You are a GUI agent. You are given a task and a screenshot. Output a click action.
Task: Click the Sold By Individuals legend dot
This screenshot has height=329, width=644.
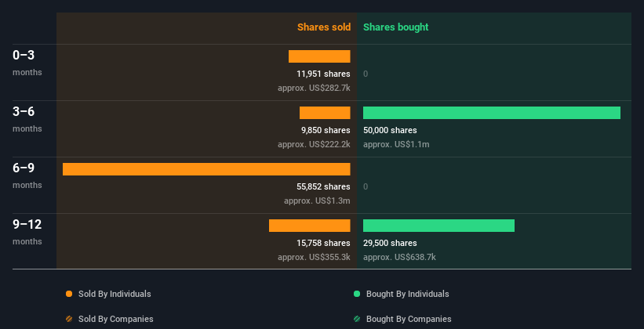click(x=69, y=294)
